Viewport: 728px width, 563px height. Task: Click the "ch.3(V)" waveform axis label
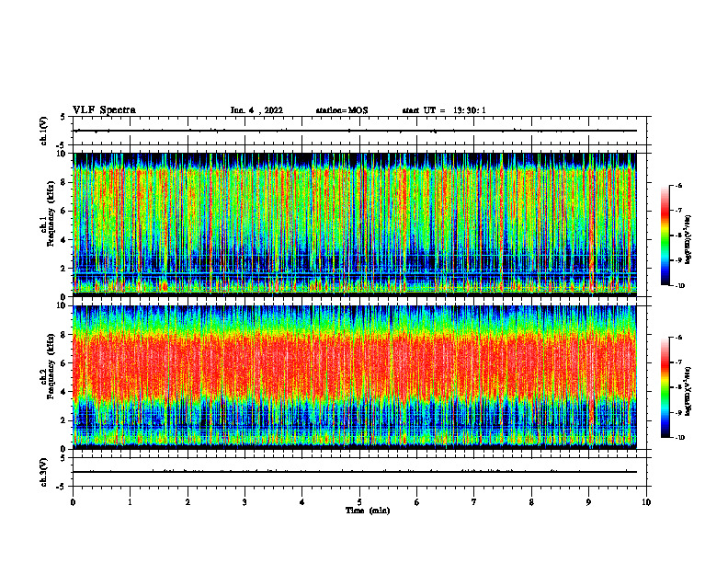(x=43, y=472)
